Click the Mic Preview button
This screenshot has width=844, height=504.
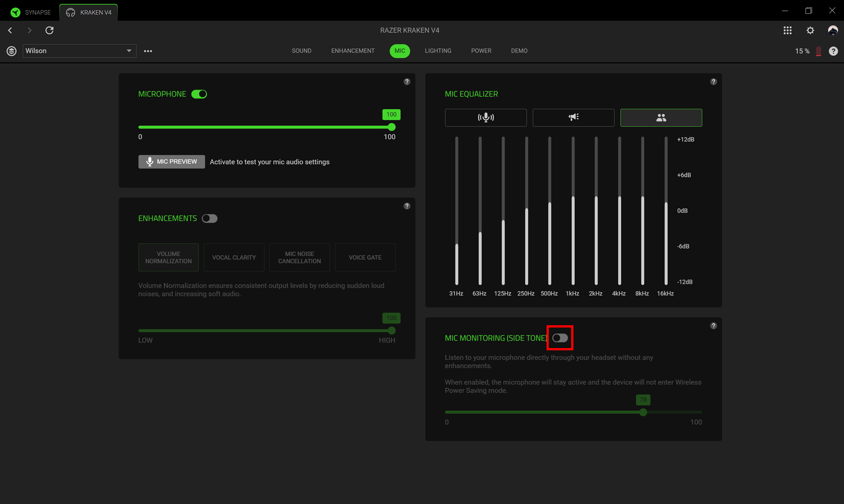(172, 162)
